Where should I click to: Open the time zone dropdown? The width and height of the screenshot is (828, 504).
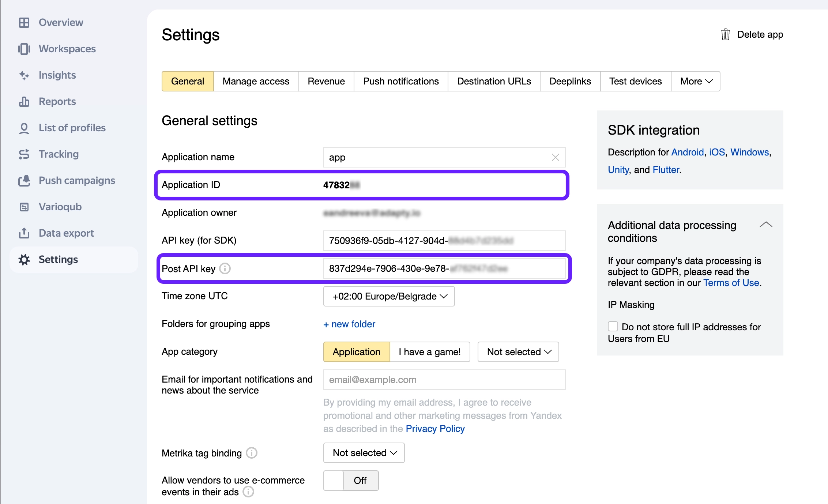(388, 296)
